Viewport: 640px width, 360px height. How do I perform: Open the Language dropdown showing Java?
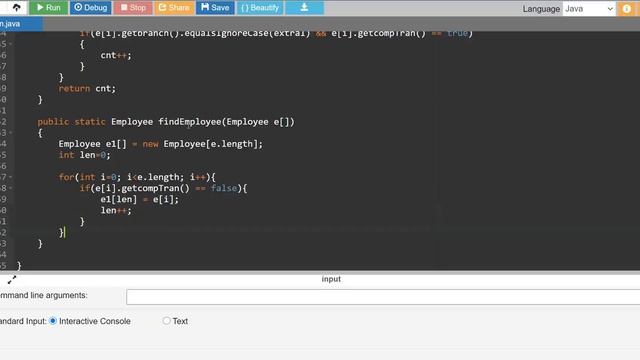pos(589,9)
